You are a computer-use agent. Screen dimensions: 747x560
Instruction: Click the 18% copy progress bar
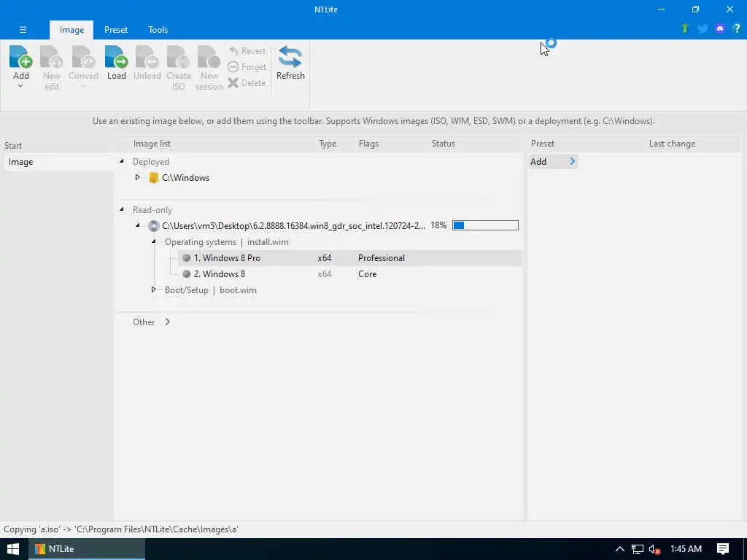tap(485, 225)
